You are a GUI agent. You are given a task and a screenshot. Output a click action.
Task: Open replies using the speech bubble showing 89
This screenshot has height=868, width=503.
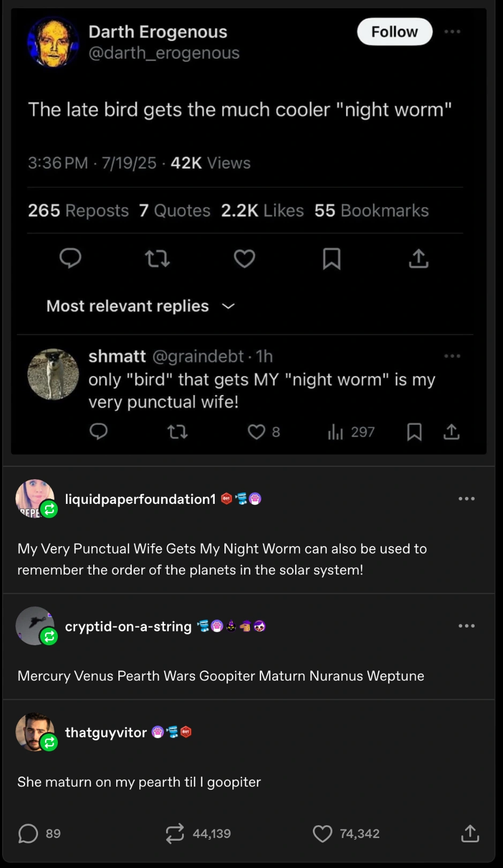tap(28, 833)
